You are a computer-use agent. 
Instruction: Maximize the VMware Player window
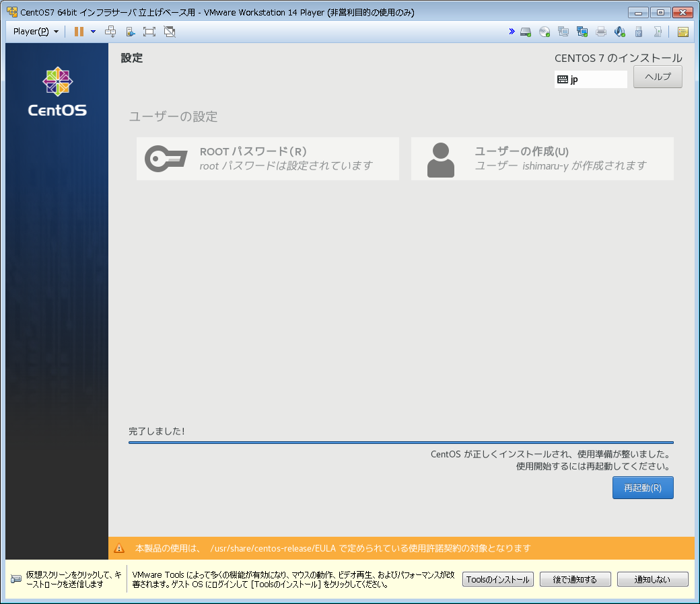pyautogui.click(x=660, y=13)
